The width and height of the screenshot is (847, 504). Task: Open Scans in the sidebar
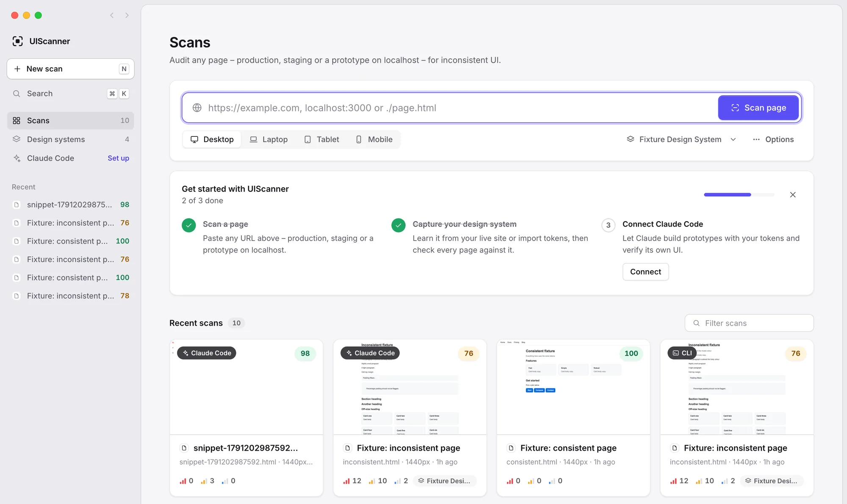point(70,121)
